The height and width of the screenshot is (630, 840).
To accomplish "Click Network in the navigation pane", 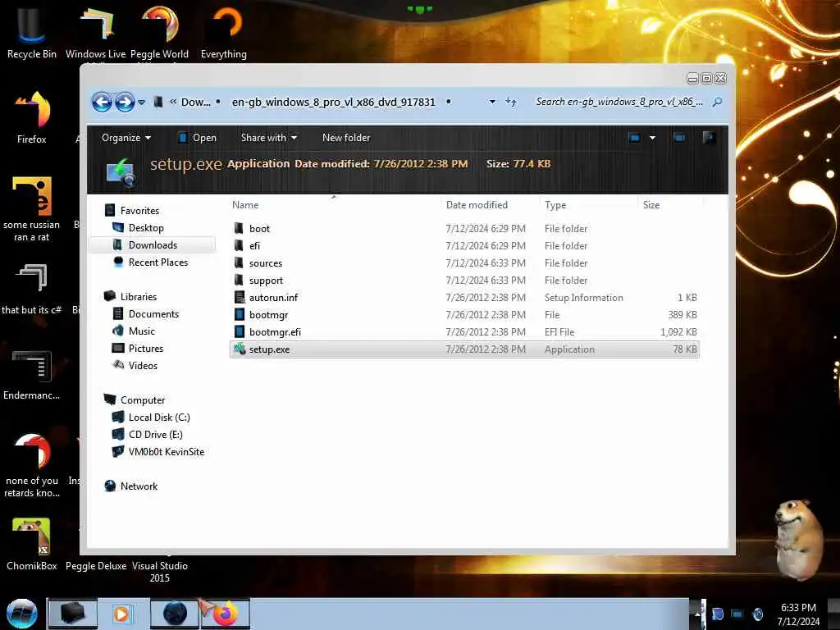I will 139,486.
